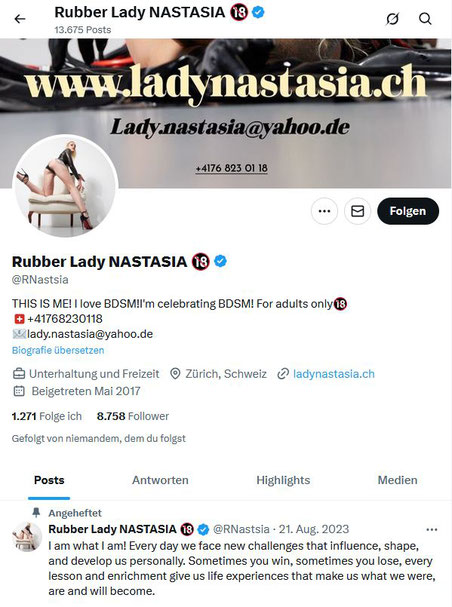View the 8.758 Follower list
Screen dimensions: 452x607
133,416
